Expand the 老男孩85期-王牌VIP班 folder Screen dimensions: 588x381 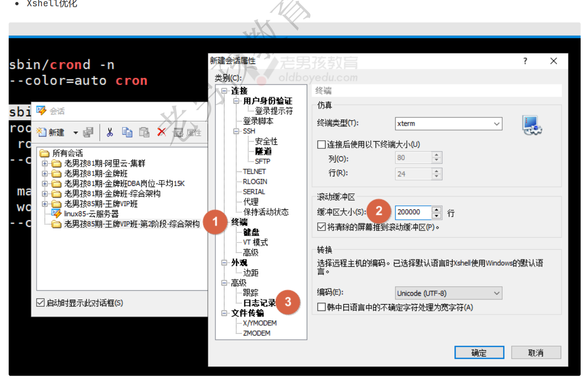[x=45, y=204]
